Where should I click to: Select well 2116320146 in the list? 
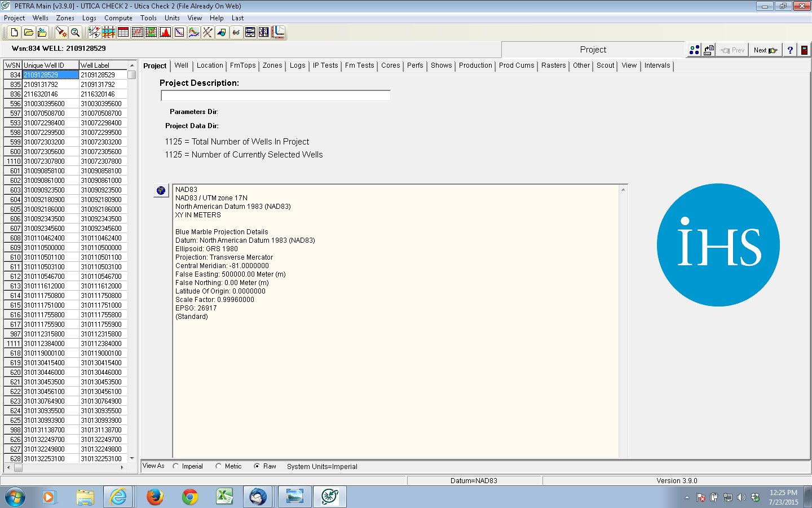click(65, 94)
